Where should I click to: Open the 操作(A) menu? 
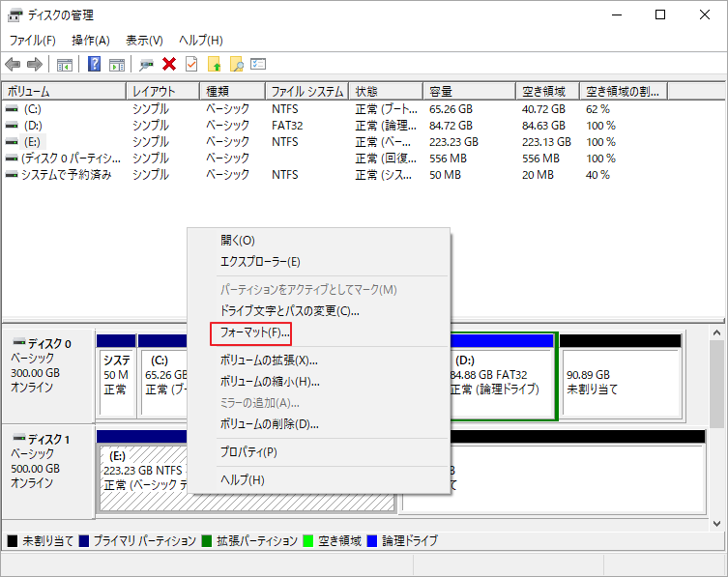pyautogui.click(x=91, y=41)
